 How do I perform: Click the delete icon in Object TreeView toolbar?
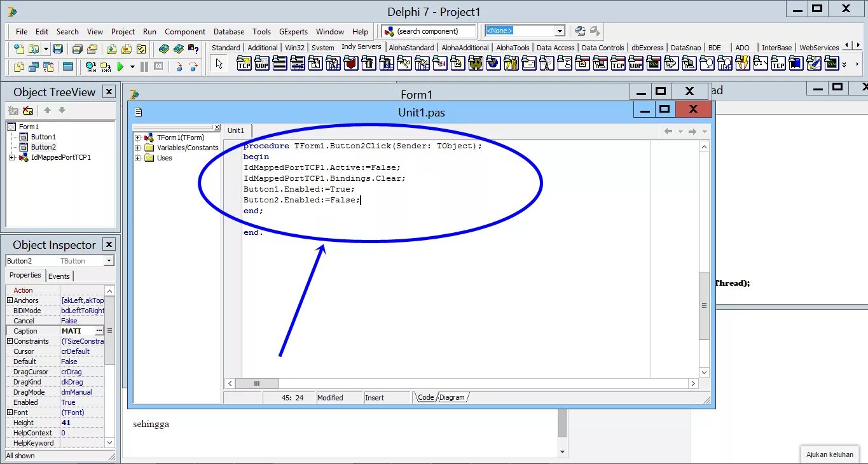[x=27, y=111]
